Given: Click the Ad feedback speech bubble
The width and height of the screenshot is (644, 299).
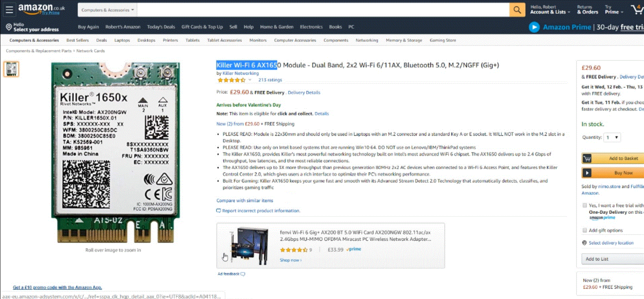Looking at the screenshot, I should pos(243,274).
